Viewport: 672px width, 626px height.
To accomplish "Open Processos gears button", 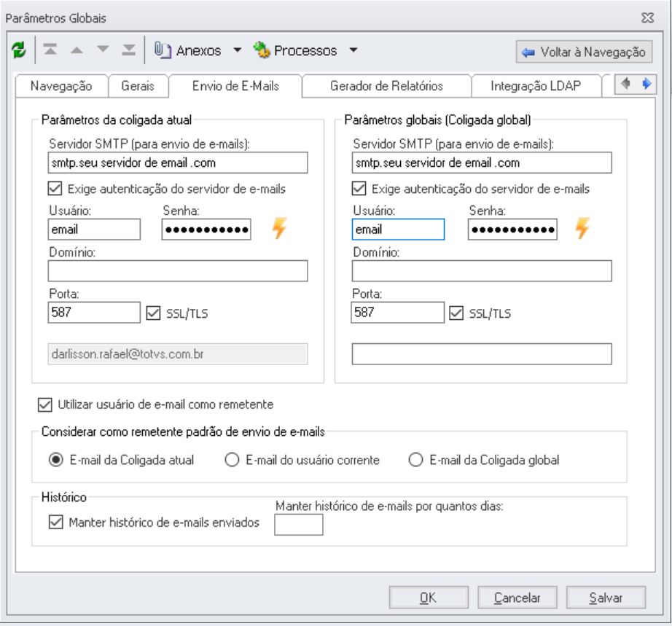I will 295,50.
